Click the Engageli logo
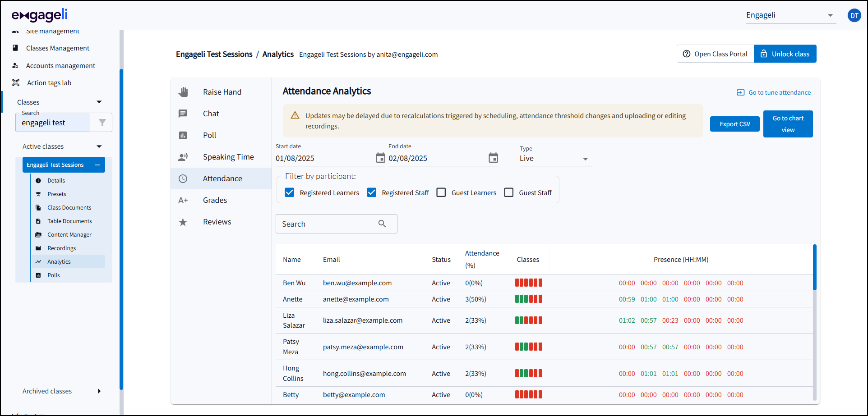Viewport: 868px width, 416px height. click(x=40, y=15)
